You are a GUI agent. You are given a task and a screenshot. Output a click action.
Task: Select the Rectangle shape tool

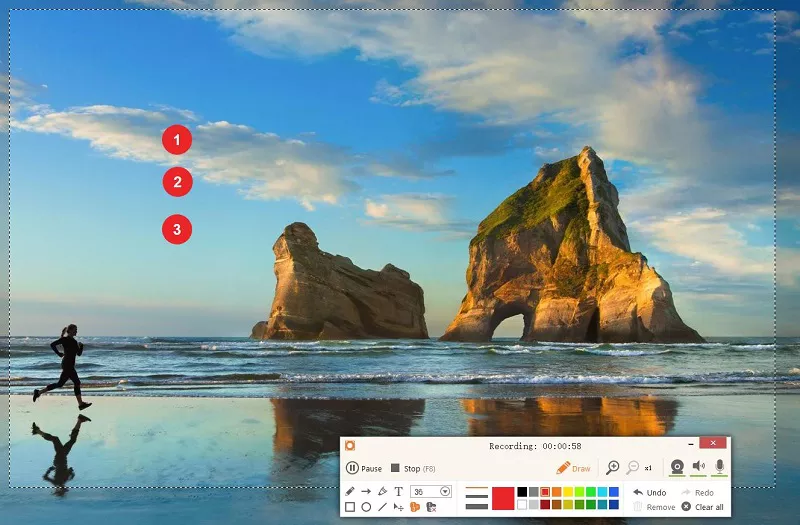(x=350, y=507)
